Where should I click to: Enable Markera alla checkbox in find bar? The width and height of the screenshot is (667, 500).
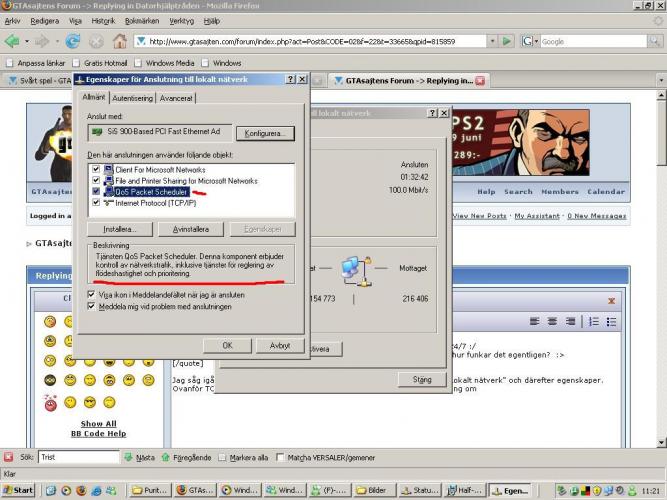(224, 457)
